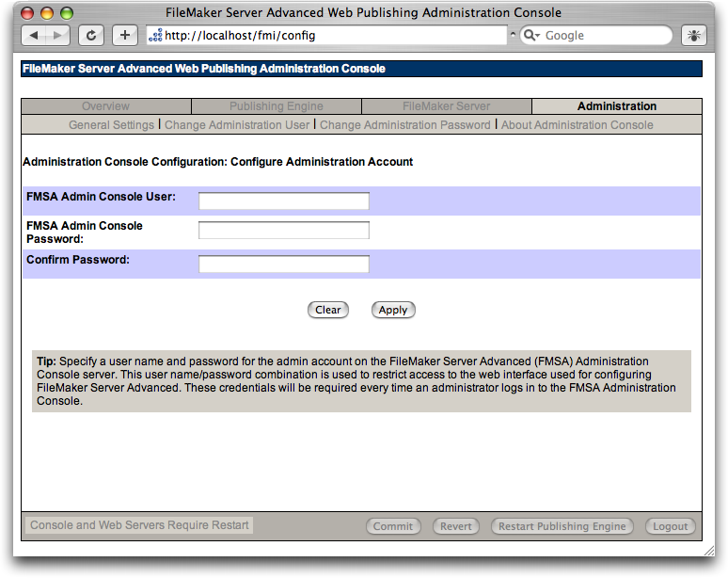Click the Apply button
This screenshot has height=578, width=728.
tap(393, 310)
